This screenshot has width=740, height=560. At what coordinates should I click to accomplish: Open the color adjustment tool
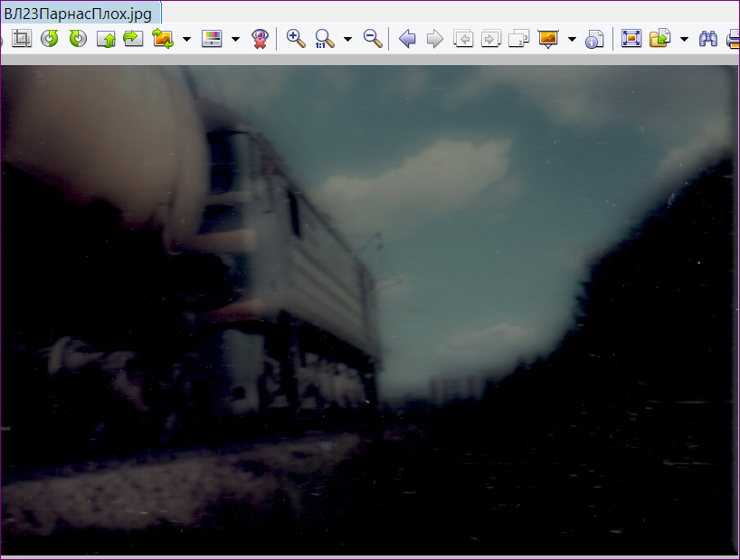[212, 39]
